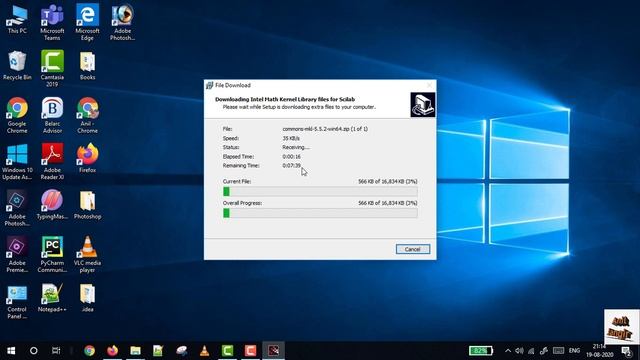Screen dimensions: 640x360
Task: Select PyCharm Community desktop shortcut
Action: [52, 255]
